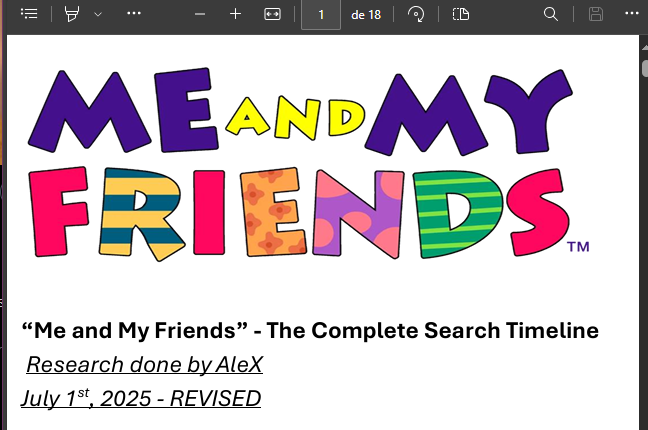The width and height of the screenshot is (648, 430).
Task: Open the search in document tool
Action: (x=550, y=14)
